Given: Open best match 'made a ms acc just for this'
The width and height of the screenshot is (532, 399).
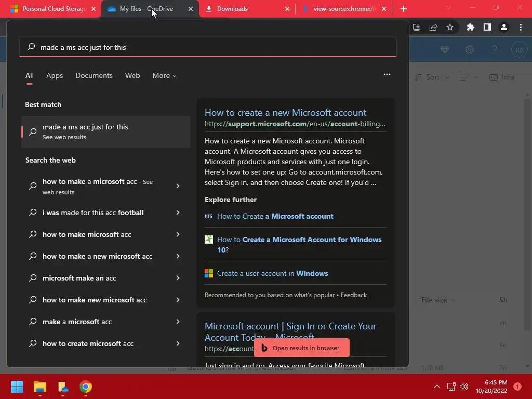Looking at the screenshot, I should pyautogui.click(x=106, y=131).
